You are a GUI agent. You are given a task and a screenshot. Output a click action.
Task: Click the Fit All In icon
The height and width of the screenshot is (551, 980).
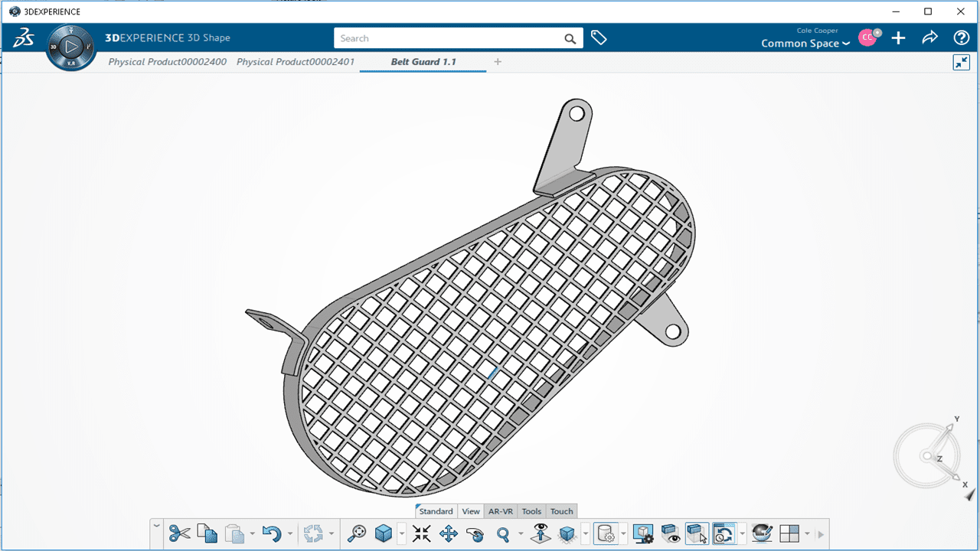click(x=422, y=533)
